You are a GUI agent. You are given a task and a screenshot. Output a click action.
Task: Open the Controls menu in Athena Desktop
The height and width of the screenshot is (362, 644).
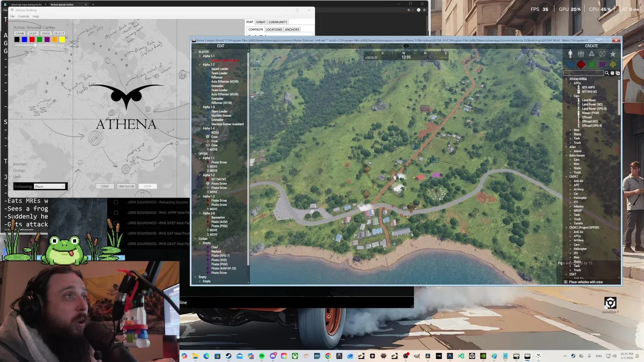coord(24,17)
